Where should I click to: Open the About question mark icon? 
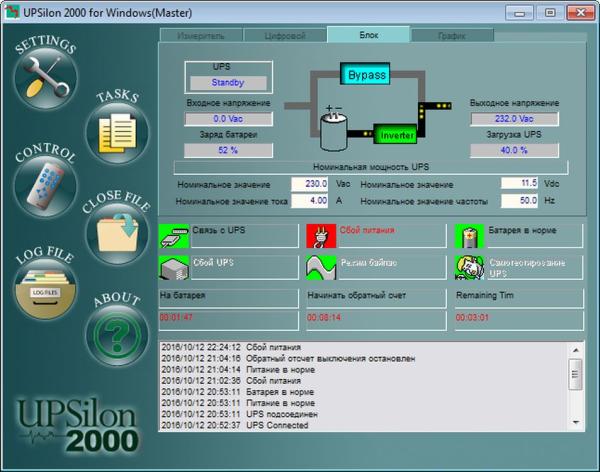tap(117, 336)
